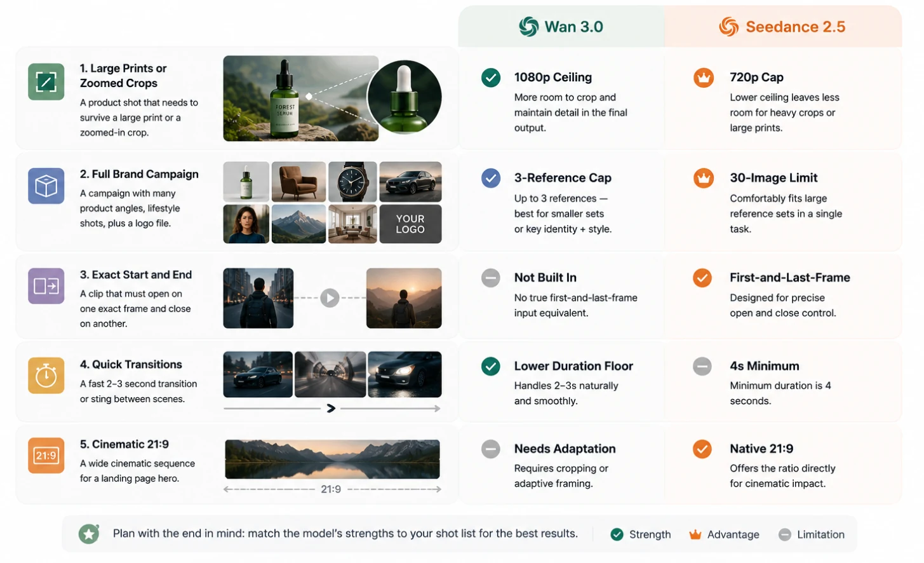
Task: Click the city street start frame image
Action: point(258,298)
